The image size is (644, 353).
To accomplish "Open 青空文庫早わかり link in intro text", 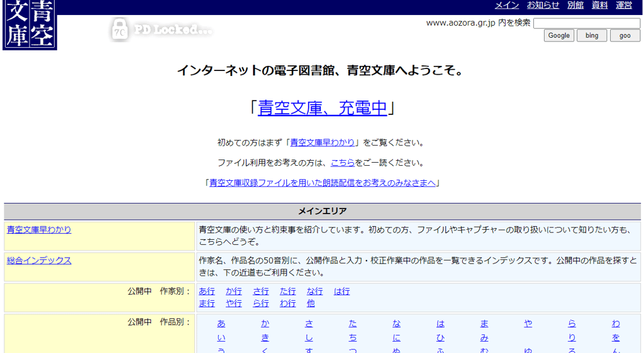I will pyautogui.click(x=323, y=143).
